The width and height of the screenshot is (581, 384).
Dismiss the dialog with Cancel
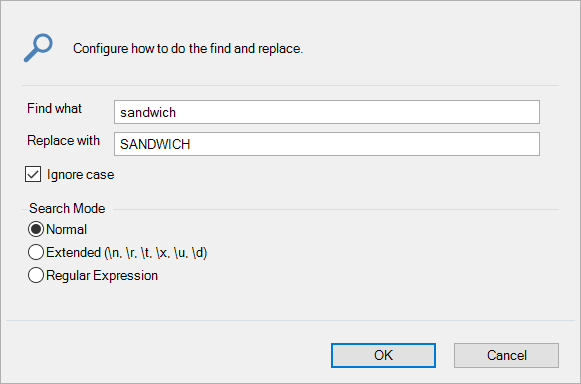click(506, 355)
